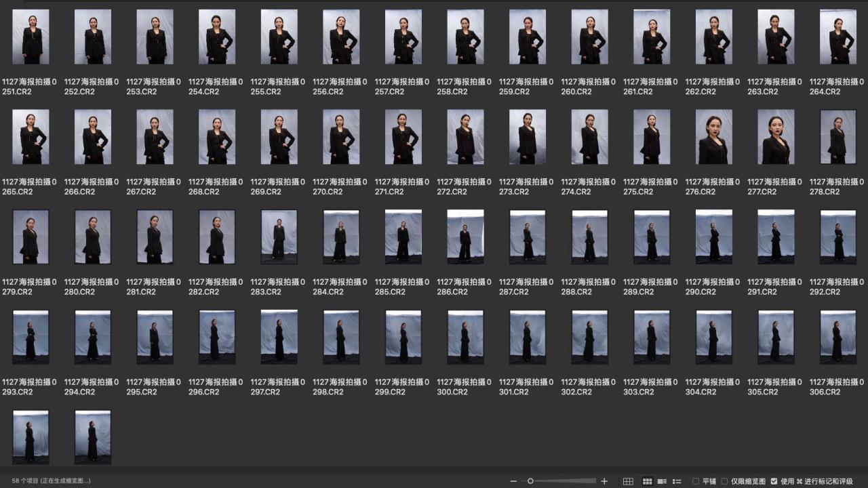Select close-up portrait thumbnail 0277.CR2
The height and width of the screenshot is (488, 868).
[776, 137]
